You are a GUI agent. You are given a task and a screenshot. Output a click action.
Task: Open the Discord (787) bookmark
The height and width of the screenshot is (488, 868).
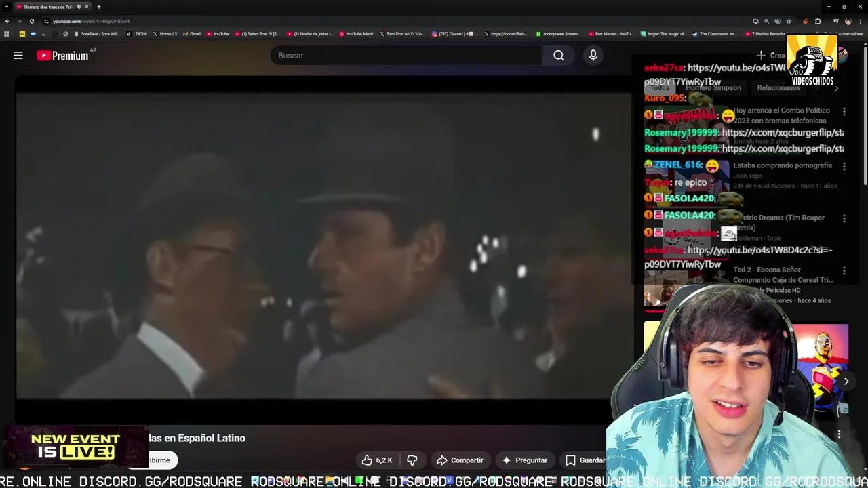(455, 33)
